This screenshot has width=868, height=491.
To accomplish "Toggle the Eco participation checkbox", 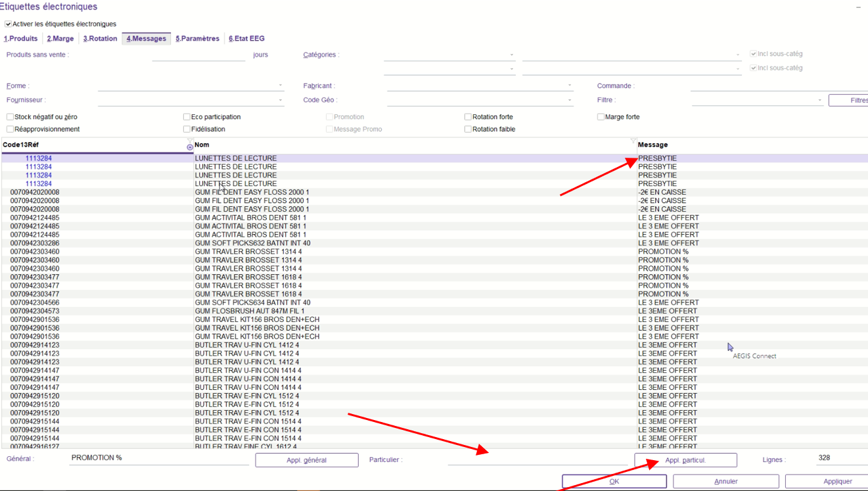I will point(187,117).
